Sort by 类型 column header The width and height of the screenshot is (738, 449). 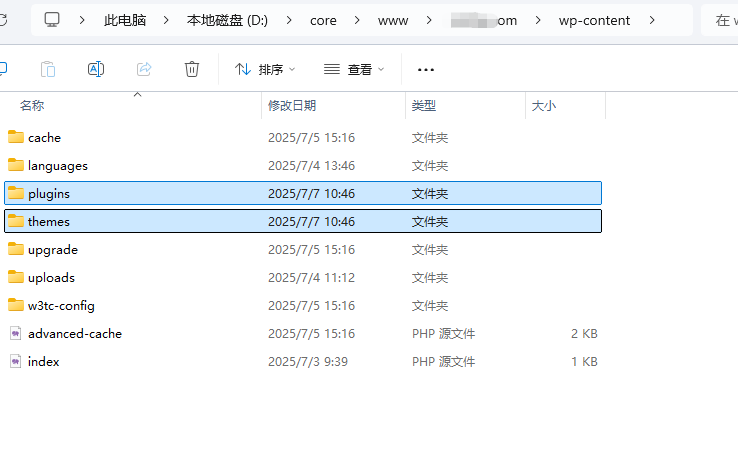tap(424, 105)
